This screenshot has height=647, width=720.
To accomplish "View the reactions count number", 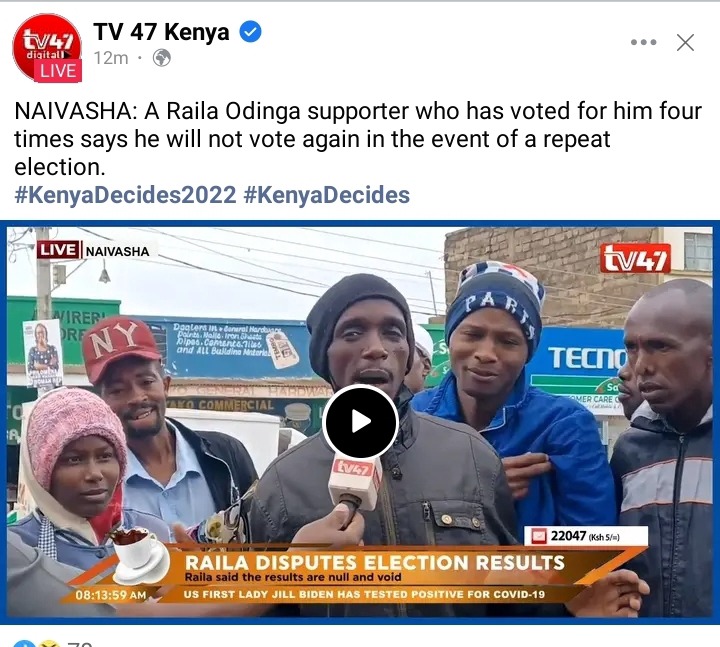I will tap(80, 644).
